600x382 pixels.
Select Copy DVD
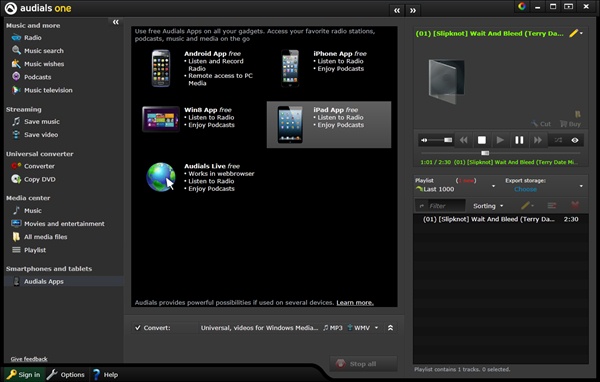[33, 179]
